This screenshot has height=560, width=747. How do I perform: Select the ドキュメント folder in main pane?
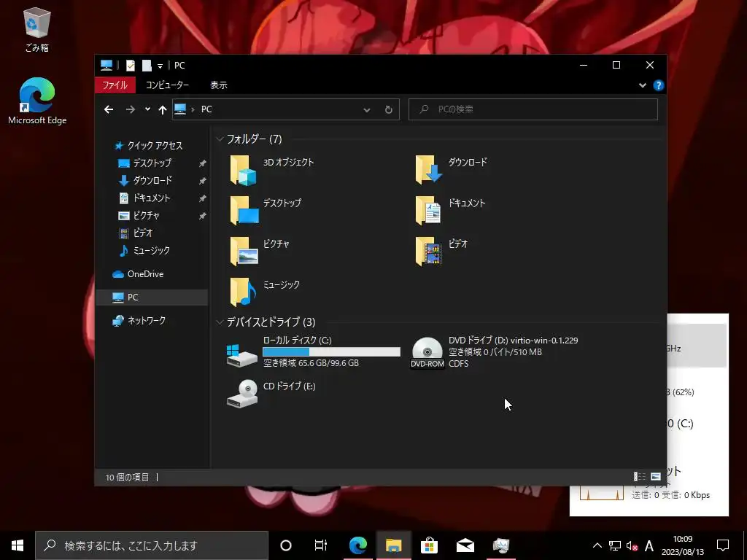(x=450, y=211)
